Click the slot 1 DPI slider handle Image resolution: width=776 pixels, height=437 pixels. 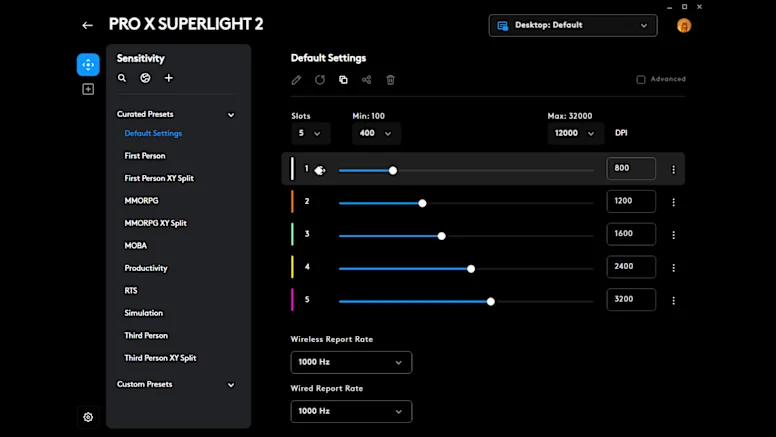tap(393, 171)
